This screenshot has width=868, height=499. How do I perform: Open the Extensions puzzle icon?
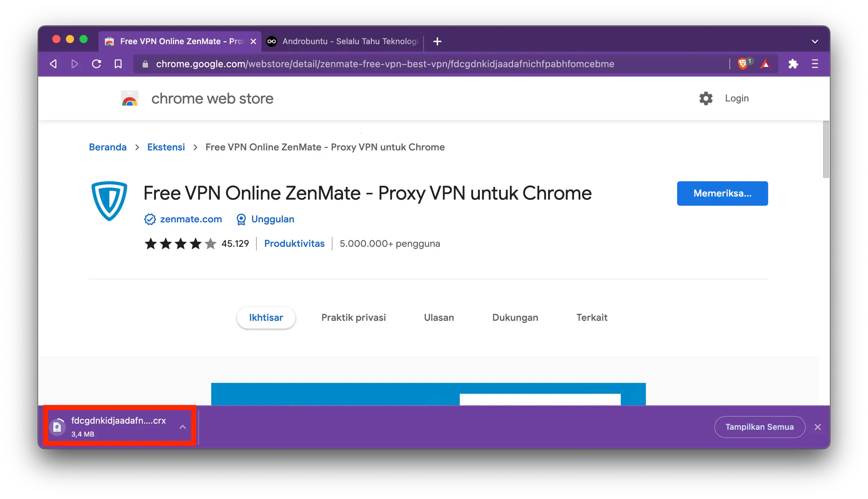794,64
